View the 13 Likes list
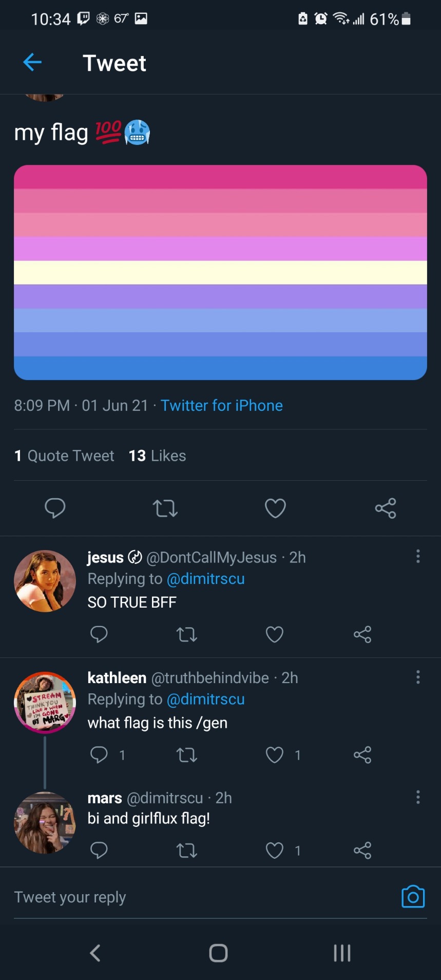This screenshot has height=980, width=441. click(x=157, y=456)
